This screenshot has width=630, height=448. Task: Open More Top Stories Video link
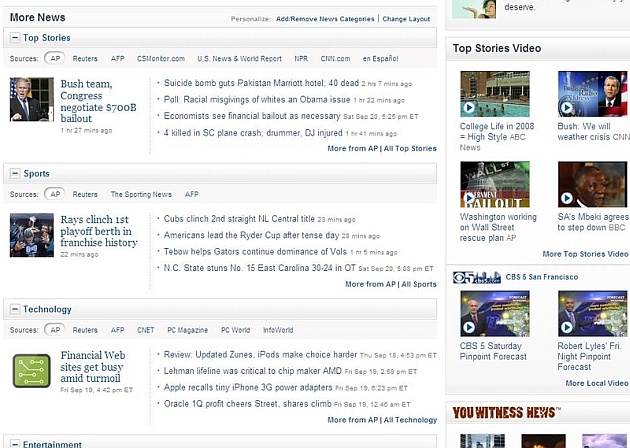[x=585, y=254]
